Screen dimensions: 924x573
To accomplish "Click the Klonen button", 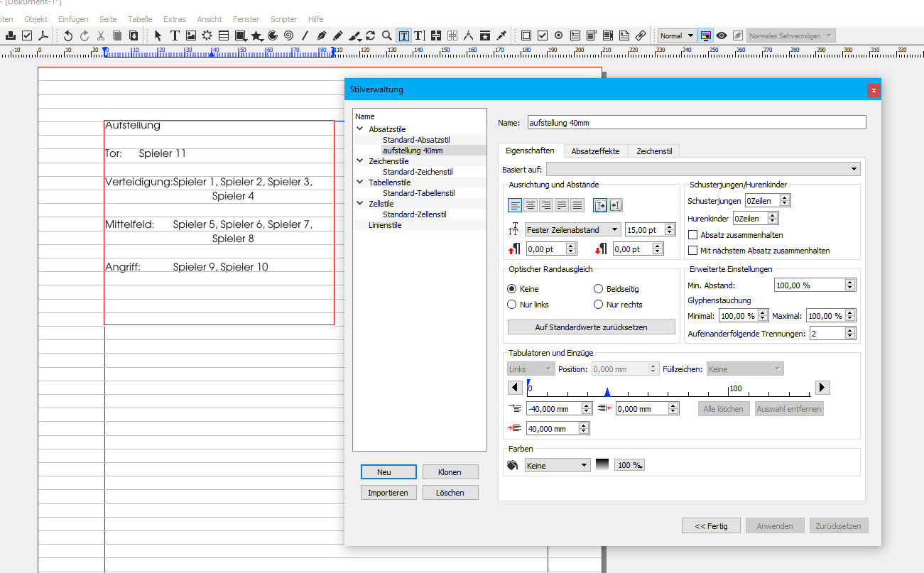I will (x=450, y=472).
